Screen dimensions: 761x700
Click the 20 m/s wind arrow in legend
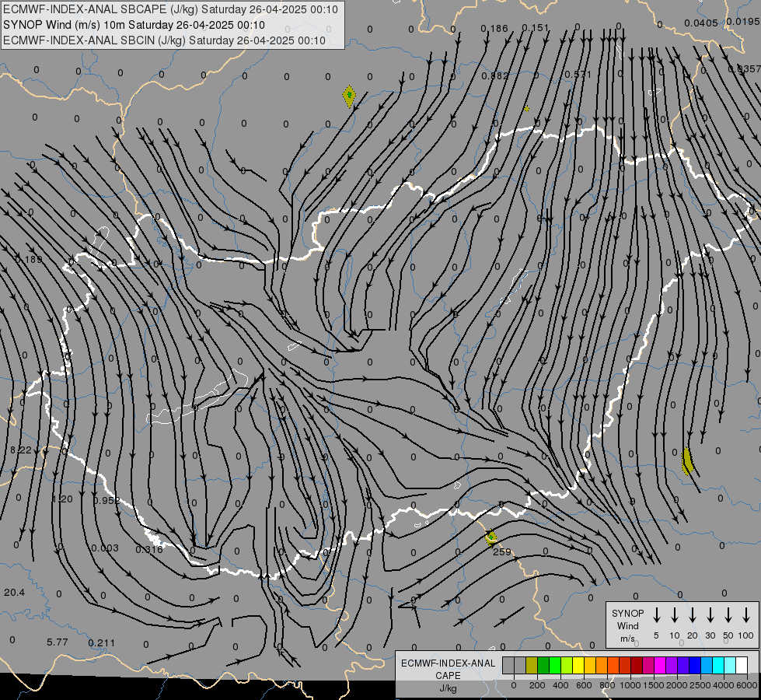click(692, 615)
